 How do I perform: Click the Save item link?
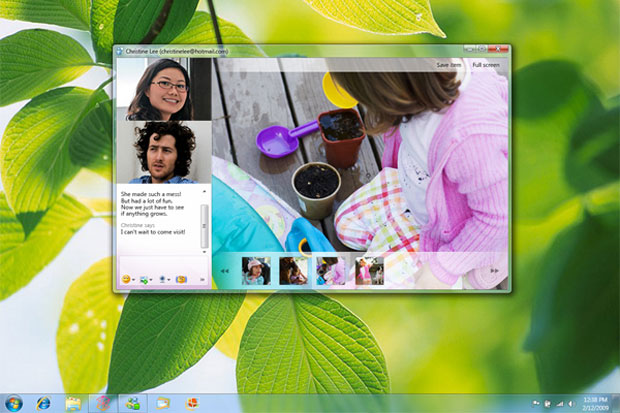[x=449, y=65]
